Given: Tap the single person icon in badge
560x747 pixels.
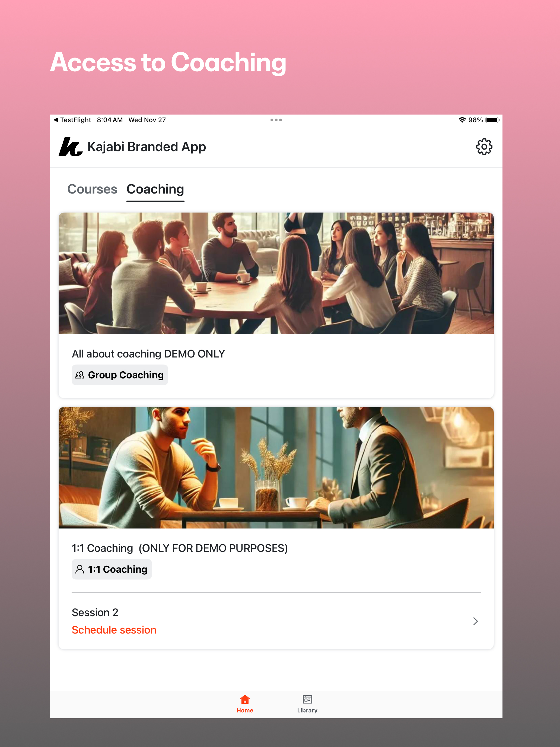Looking at the screenshot, I should (x=80, y=569).
